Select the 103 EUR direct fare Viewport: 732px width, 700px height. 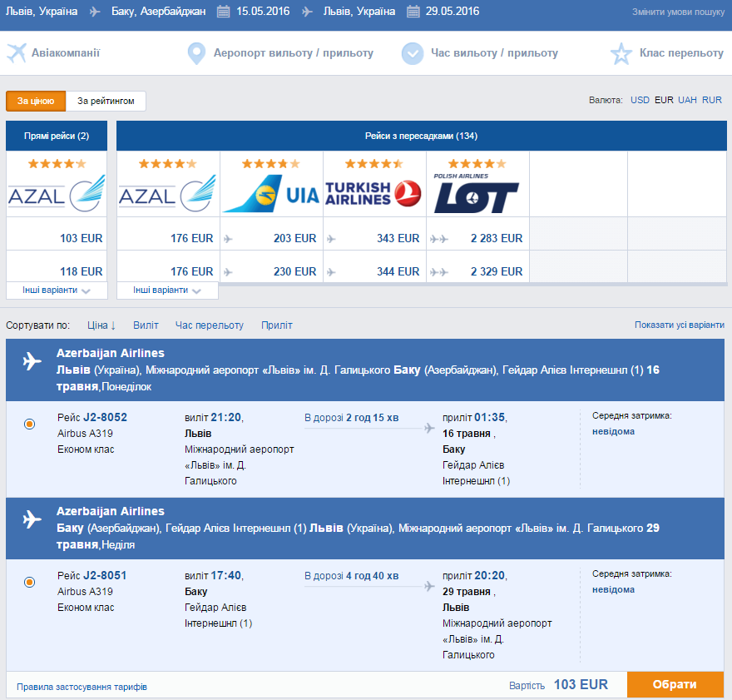coord(81,238)
